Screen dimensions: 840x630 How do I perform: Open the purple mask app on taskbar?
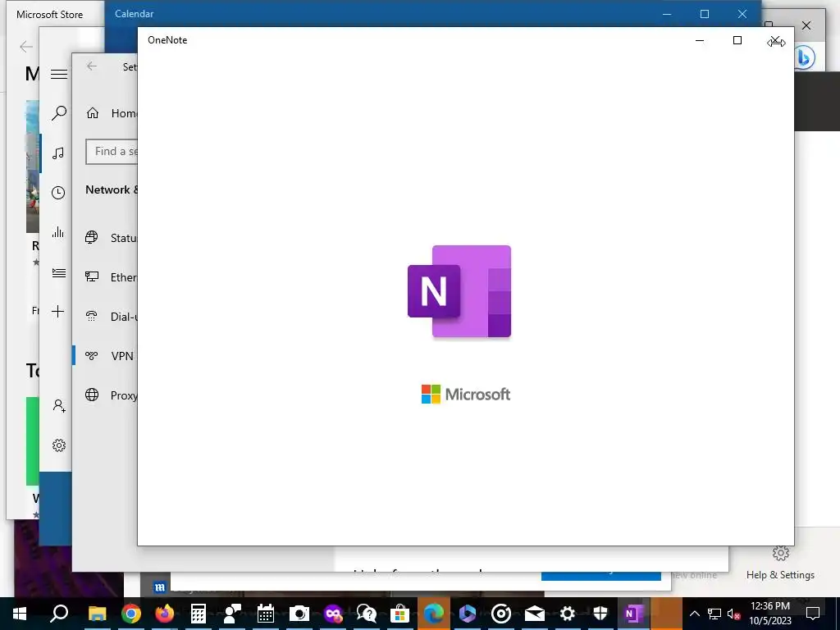tap(333, 614)
